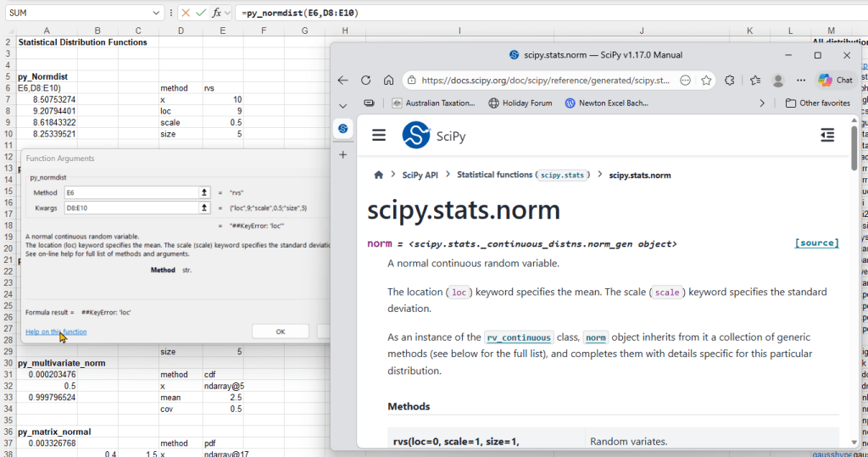Image resolution: width=868 pixels, height=457 pixels.
Task: Collapse the Method range selector arrow
Action: [x=204, y=192]
